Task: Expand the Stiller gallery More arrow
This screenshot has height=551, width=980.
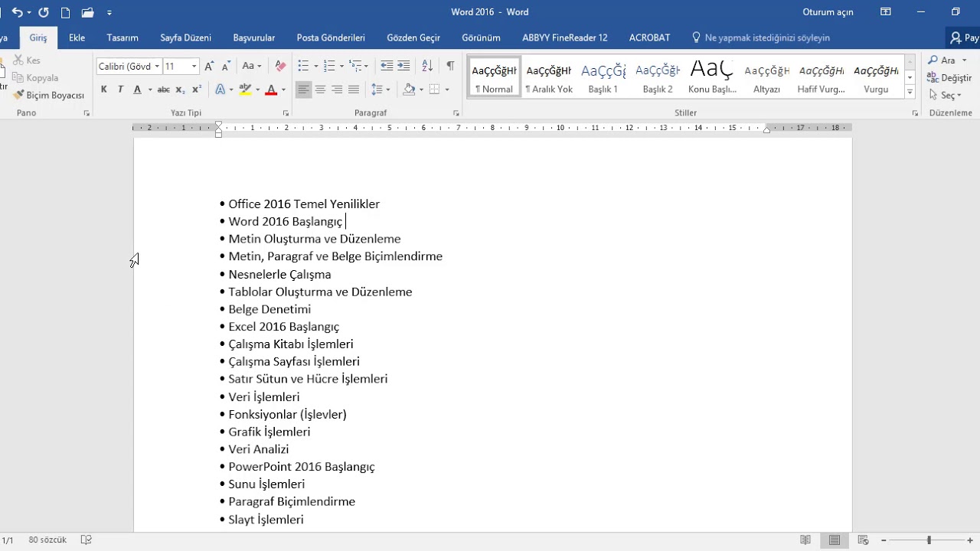Action: (910, 92)
